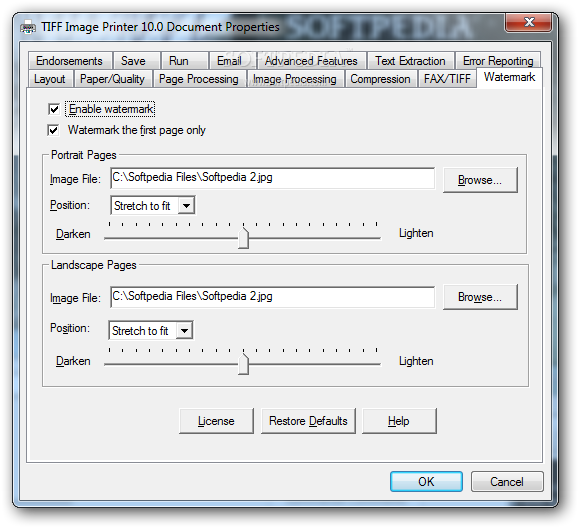Click Landscape Pages darken/lighten slider thumb
The image size is (579, 528).
243,364
